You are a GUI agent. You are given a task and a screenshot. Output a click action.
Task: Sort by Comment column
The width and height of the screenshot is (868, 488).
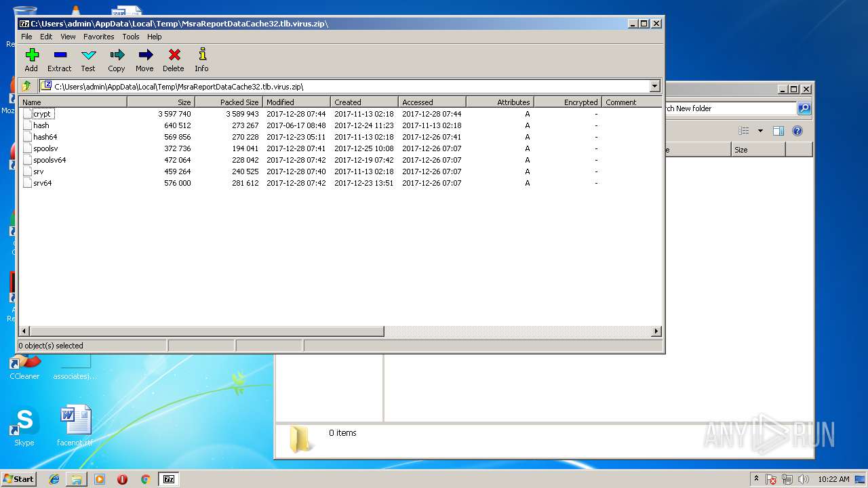pos(631,102)
